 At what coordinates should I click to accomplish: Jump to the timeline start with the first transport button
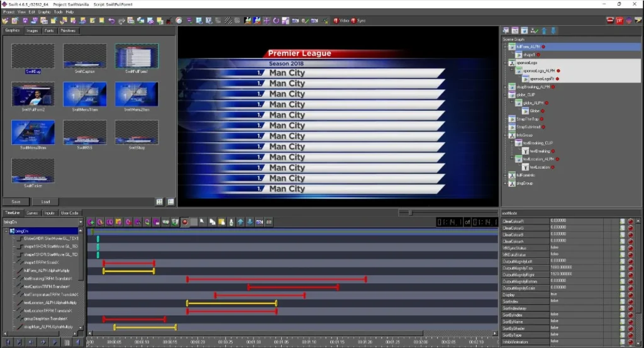[x=8, y=342]
